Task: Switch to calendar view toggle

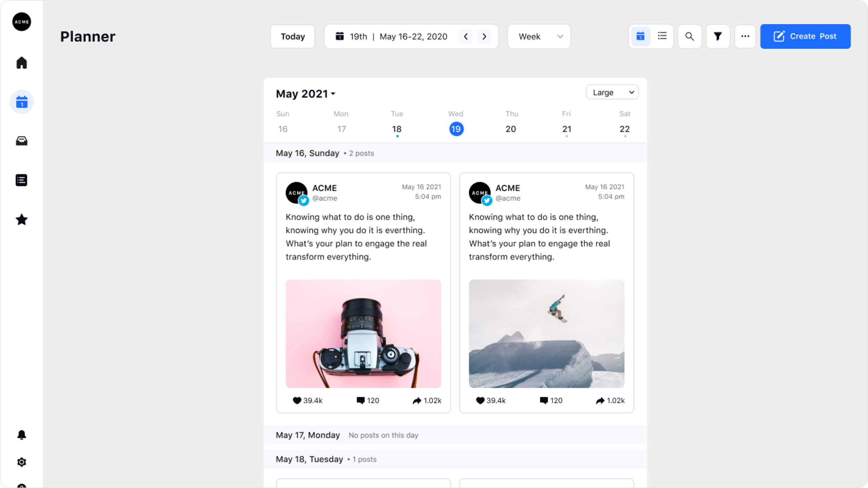Action: click(x=641, y=36)
